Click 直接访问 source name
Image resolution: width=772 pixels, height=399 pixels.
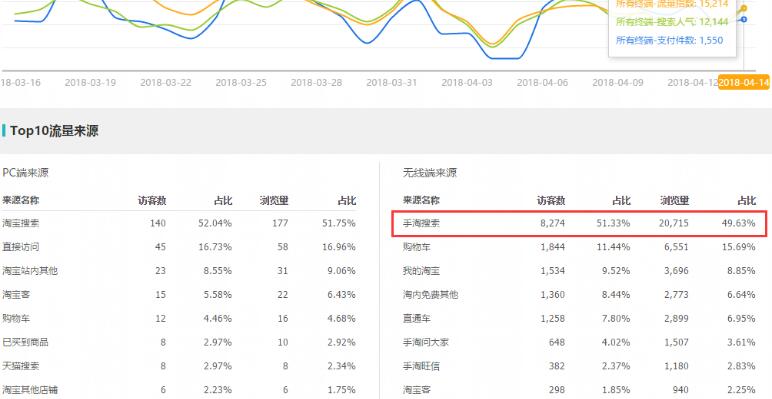(x=21, y=247)
